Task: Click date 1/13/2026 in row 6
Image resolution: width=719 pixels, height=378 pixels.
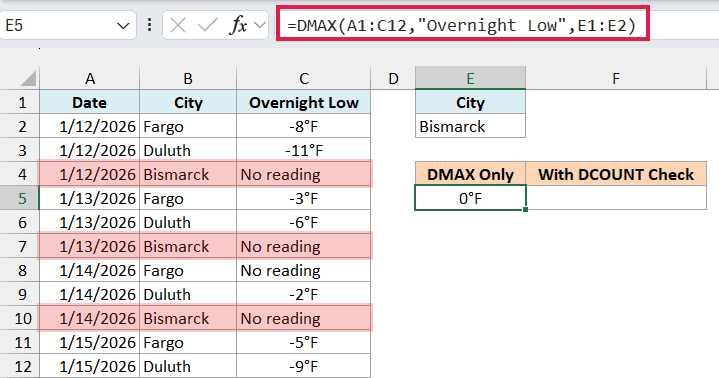Action: click(x=90, y=222)
